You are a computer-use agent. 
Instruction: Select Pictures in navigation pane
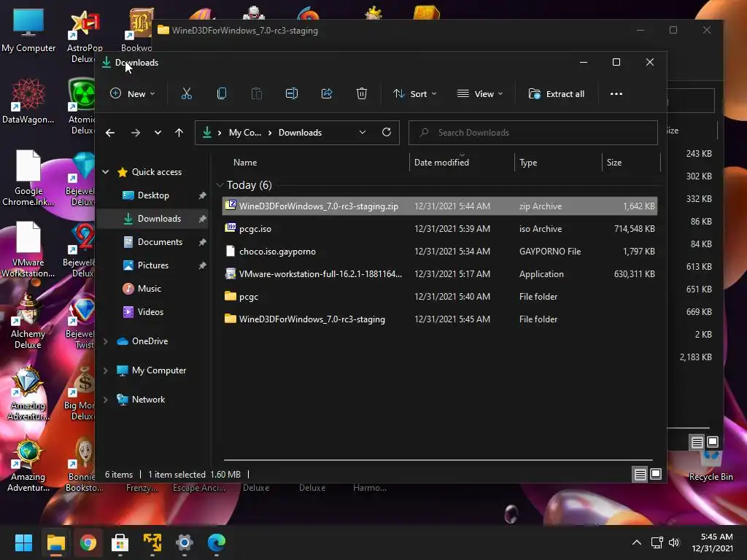tap(153, 265)
